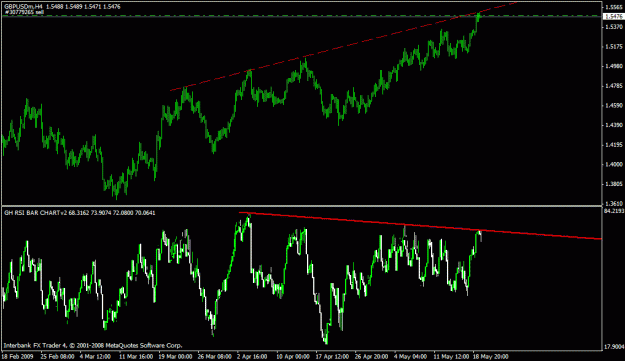Click the 10 Apr 00:00 time label
The image size is (625, 361).
pos(293,356)
